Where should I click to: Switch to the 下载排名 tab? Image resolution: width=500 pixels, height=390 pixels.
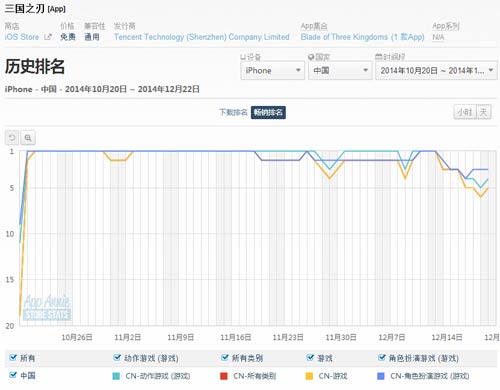[233, 112]
